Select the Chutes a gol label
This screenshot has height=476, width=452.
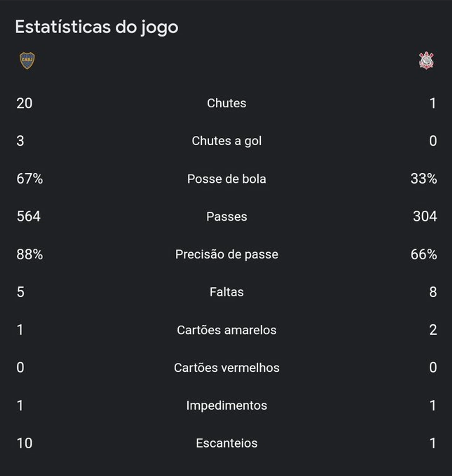tap(227, 141)
